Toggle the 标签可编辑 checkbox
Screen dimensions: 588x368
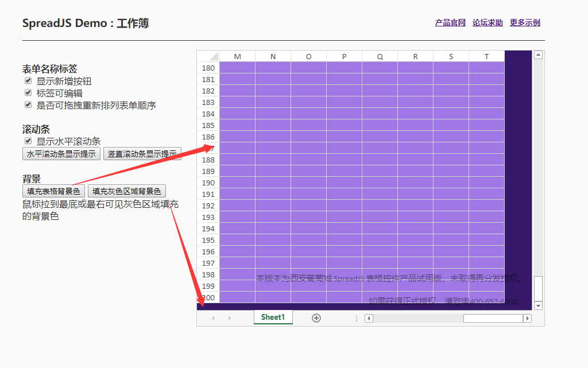click(28, 92)
